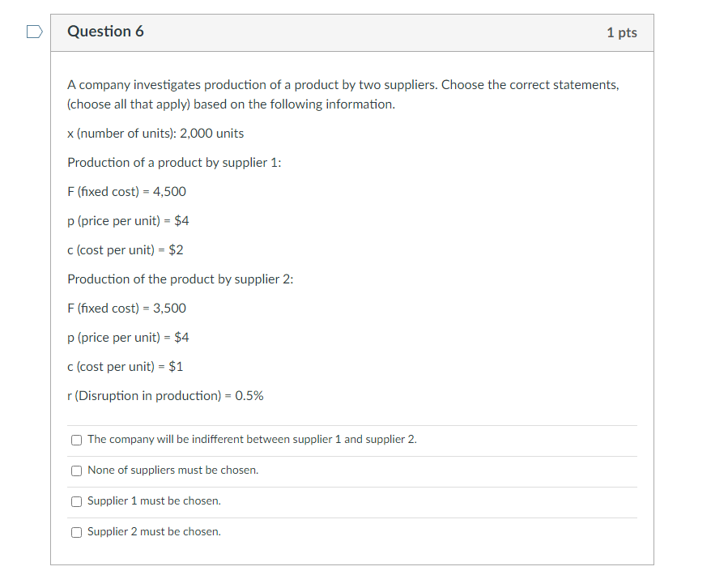Select the indifference-between-suppliers answer checkbox
Viewport: 728px width, 575px height.
[75, 439]
